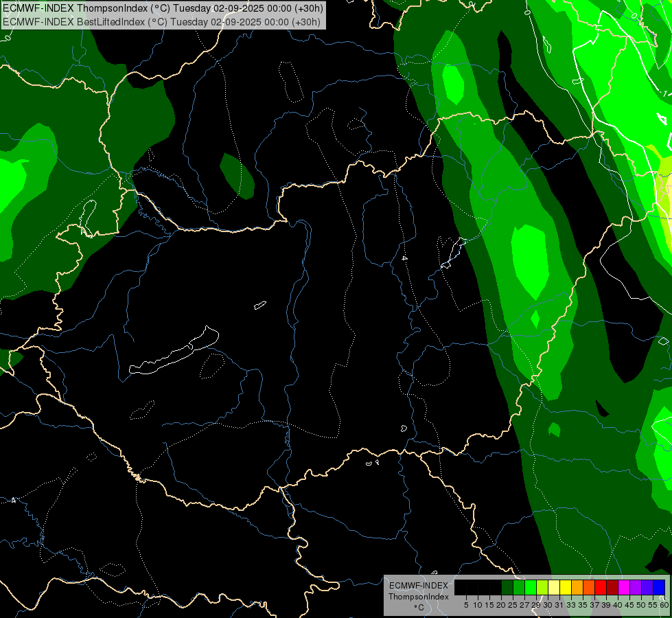Screen dimensions: 672x618
Task: Click the legend tick value 55
Action: 653,605
